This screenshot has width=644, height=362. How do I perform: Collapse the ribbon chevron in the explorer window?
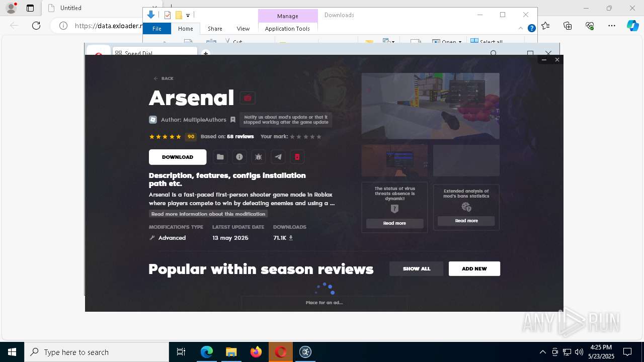[x=521, y=29]
